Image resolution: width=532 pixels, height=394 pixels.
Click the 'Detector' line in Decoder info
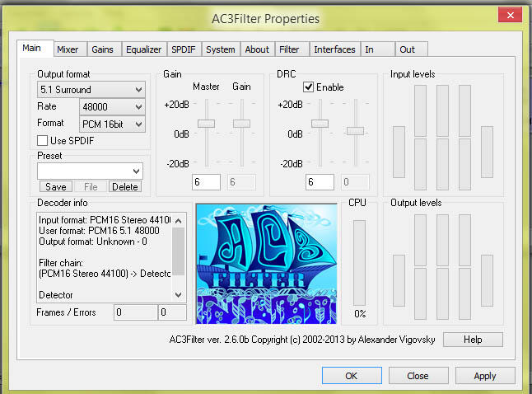[x=56, y=295]
